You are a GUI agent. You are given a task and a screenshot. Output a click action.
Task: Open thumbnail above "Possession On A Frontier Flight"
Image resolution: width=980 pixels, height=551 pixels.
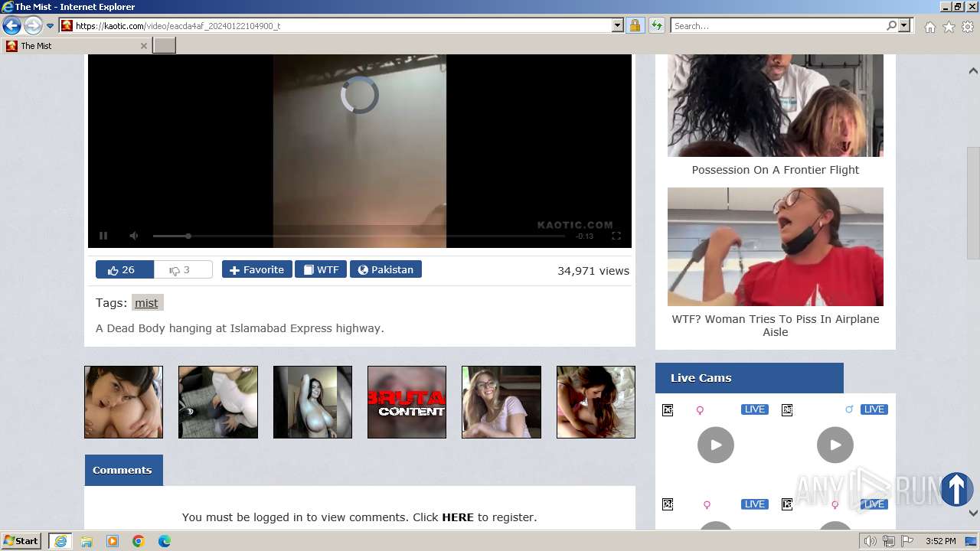click(x=776, y=105)
